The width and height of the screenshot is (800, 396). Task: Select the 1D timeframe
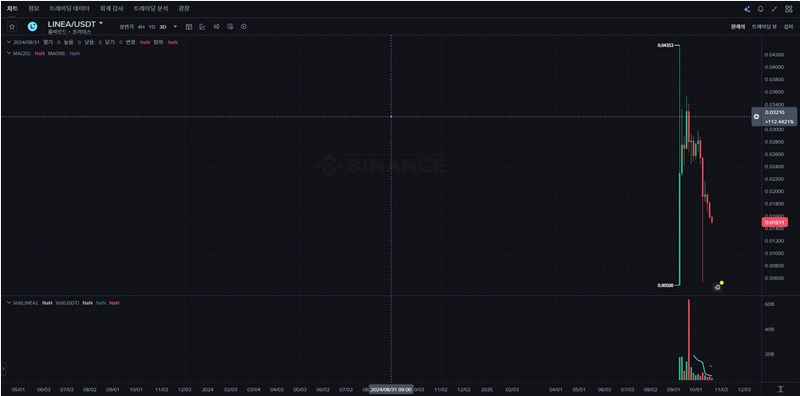152,27
